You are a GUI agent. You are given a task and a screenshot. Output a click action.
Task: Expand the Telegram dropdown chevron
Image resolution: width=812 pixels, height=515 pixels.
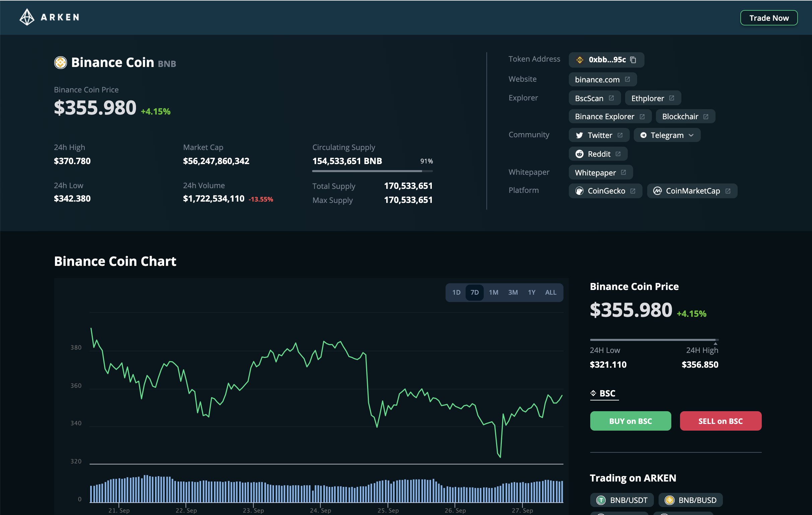(x=691, y=136)
